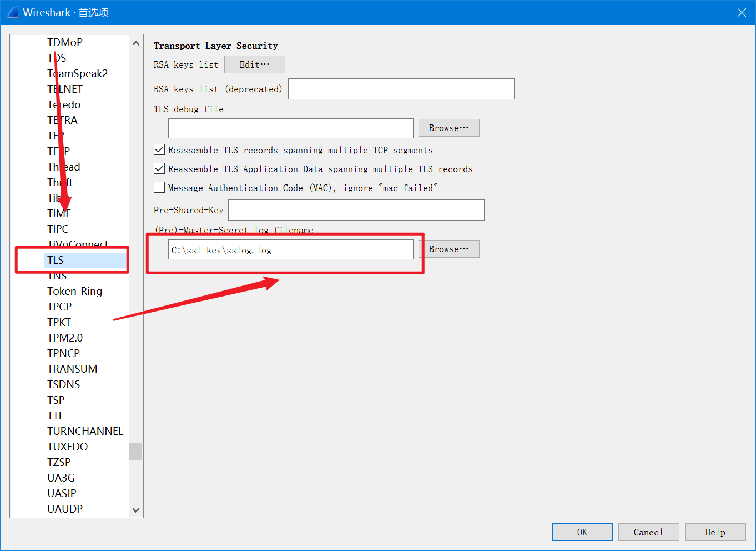Browse for Master-Secret log filename
Screen dimensions: 756x551
coord(448,249)
